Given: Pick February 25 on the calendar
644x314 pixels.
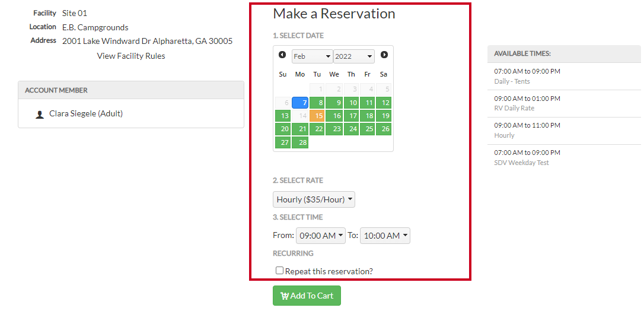Looking at the screenshot, I should 367,129.
